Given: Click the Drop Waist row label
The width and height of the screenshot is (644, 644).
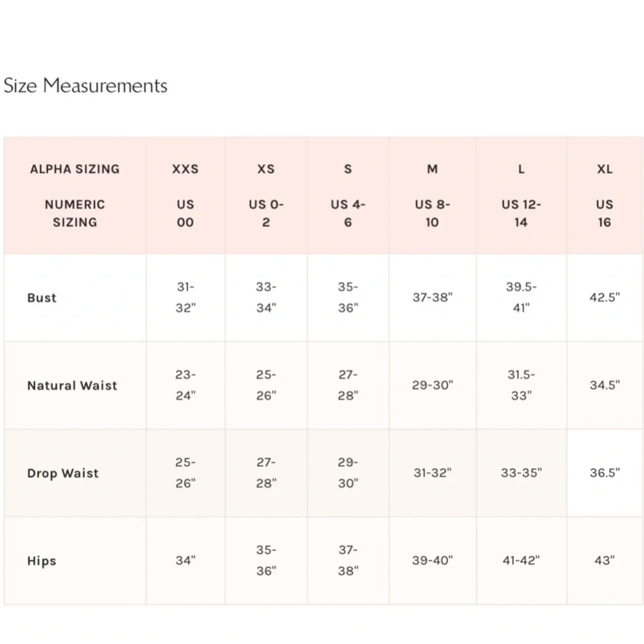Looking at the screenshot, I should tap(63, 473).
